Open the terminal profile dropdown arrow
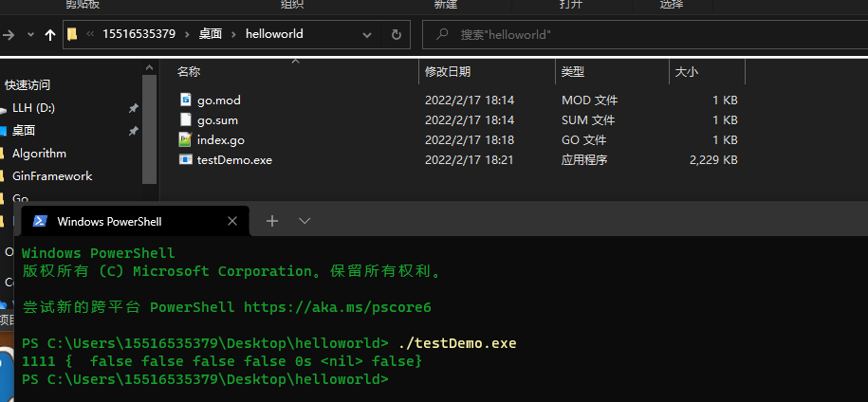The width and height of the screenshot is (868, 402). click(305, 220)
